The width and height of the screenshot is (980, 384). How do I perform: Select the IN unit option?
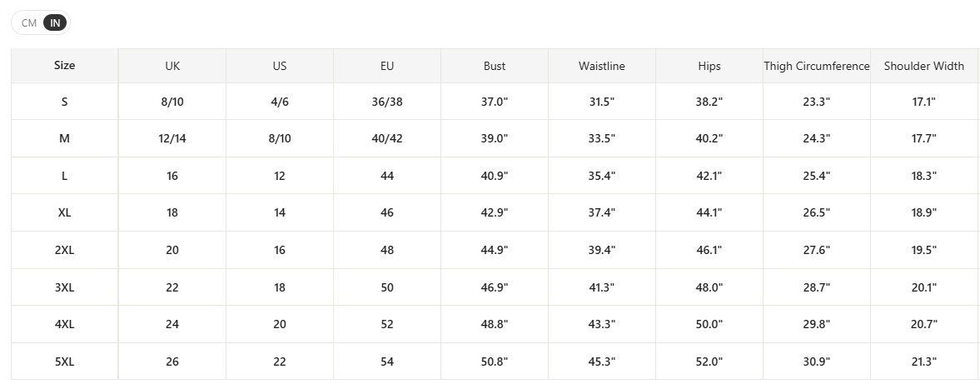[55, 23]
